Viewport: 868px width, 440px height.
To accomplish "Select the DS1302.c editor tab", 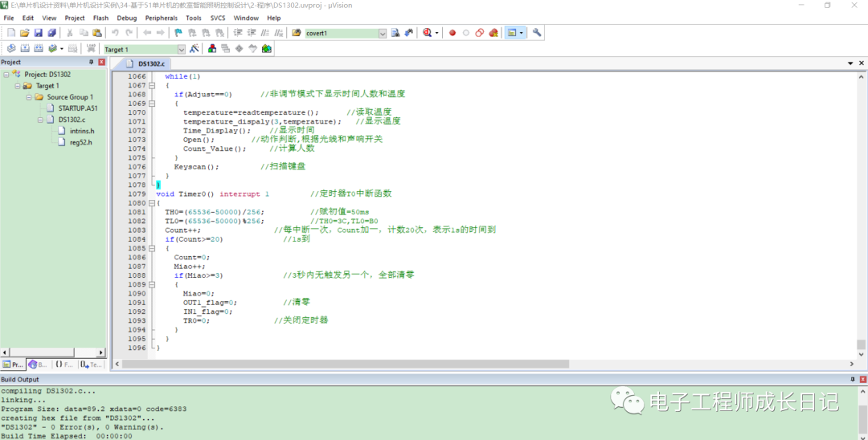I will 150,63.
